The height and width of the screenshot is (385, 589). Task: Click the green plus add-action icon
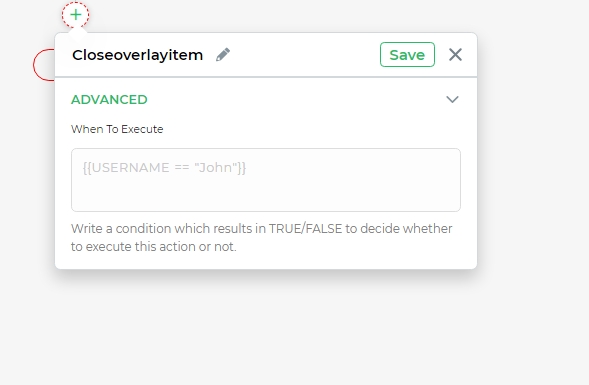(x=76, y=15)
